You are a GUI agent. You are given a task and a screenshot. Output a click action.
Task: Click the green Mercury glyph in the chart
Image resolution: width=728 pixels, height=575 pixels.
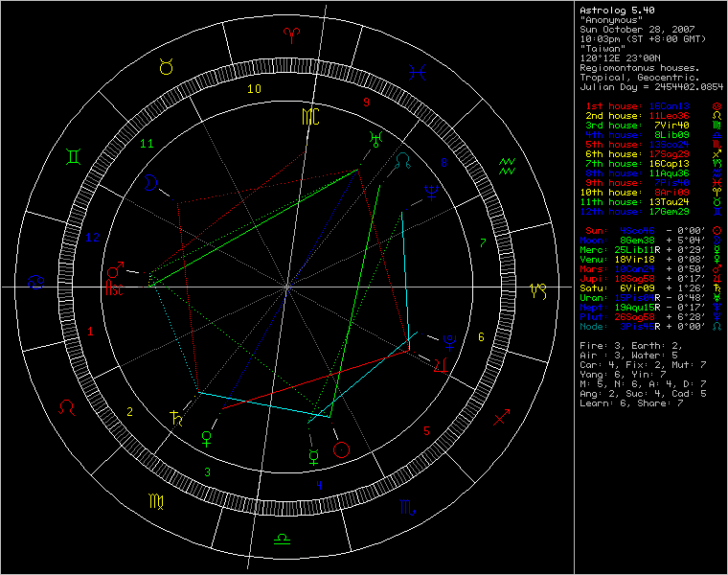(314, 456)
